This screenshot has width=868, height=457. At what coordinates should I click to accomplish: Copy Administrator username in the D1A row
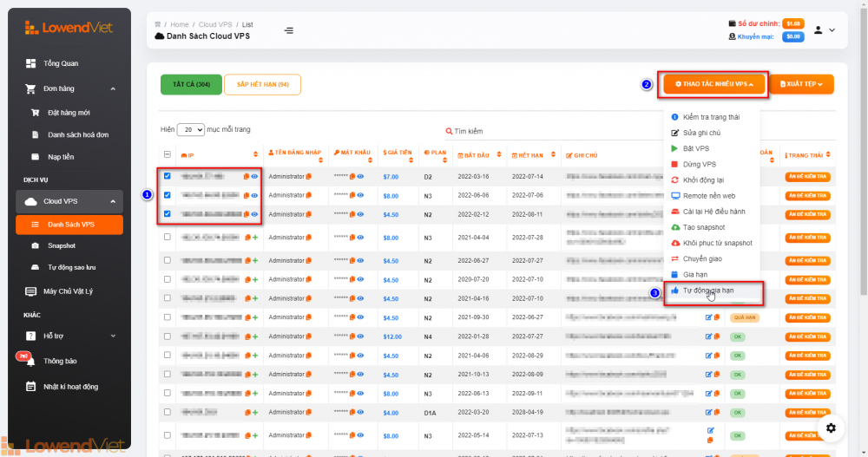(x=309, y=412)
